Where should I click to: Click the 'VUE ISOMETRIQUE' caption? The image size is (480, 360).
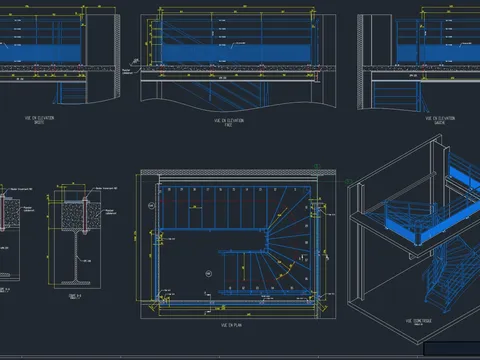419,321
